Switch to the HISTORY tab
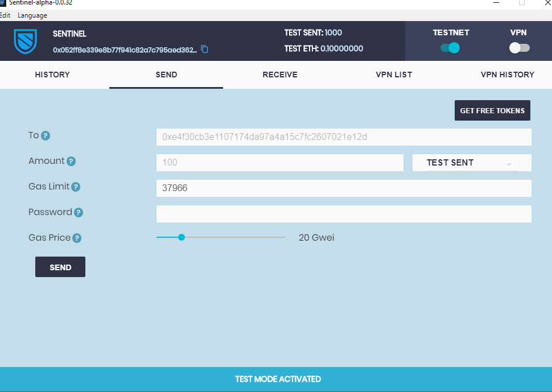This screenshot has height=392, width=552. (x=52, y=75)
